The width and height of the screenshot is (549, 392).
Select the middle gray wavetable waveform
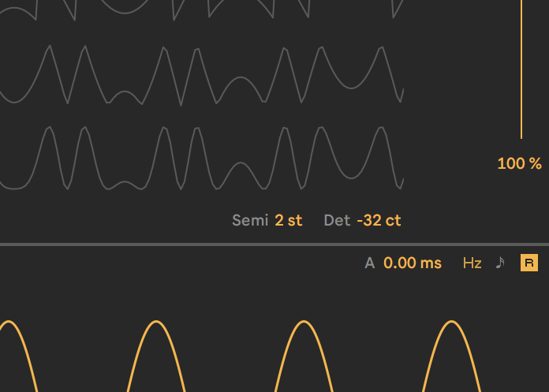(201, 77)
